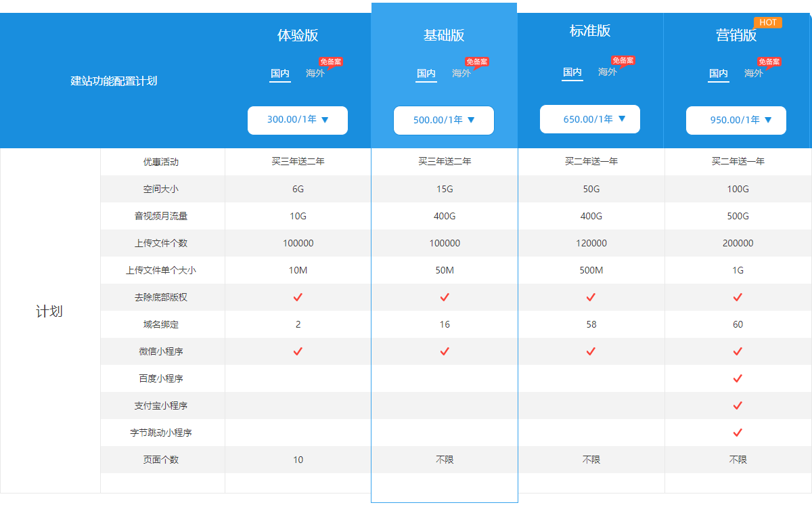This screenshot has height=505, width=812.
Task: Open the 300.00/1年 price dropdown
Action: pyautogui.click(x=297, y=120)
